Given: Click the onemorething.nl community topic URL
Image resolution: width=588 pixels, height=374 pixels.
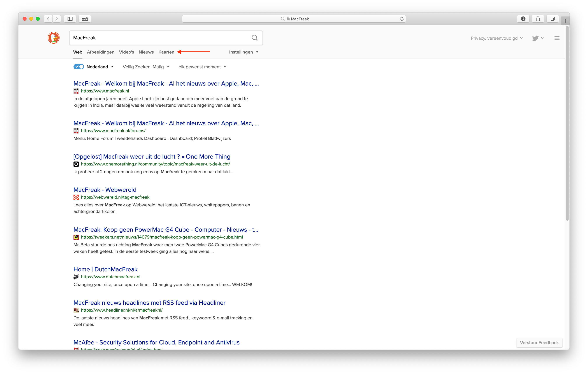Looking at the screenshot, I should (156, 164).
